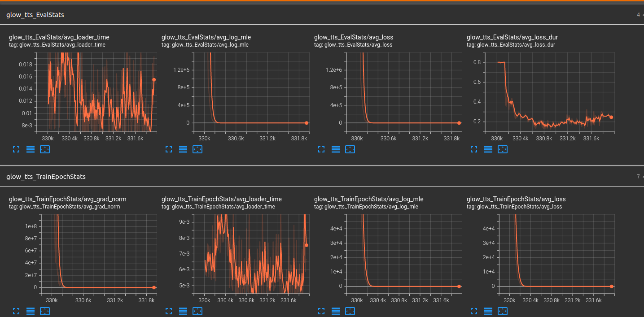The width and height of the screenshot is (644, 317).
Task: Fit the eval avg_loss chart domain to data
Action: [350, 149]
